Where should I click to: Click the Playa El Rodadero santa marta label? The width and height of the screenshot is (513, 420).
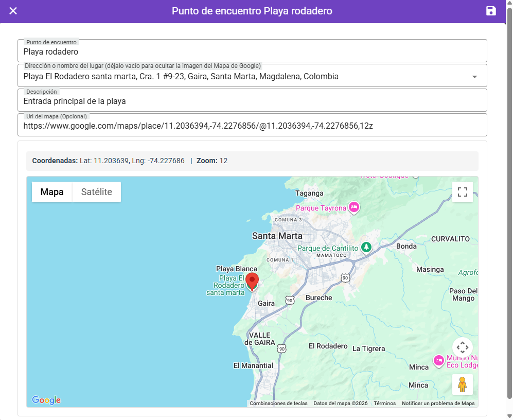pos(225,286)
